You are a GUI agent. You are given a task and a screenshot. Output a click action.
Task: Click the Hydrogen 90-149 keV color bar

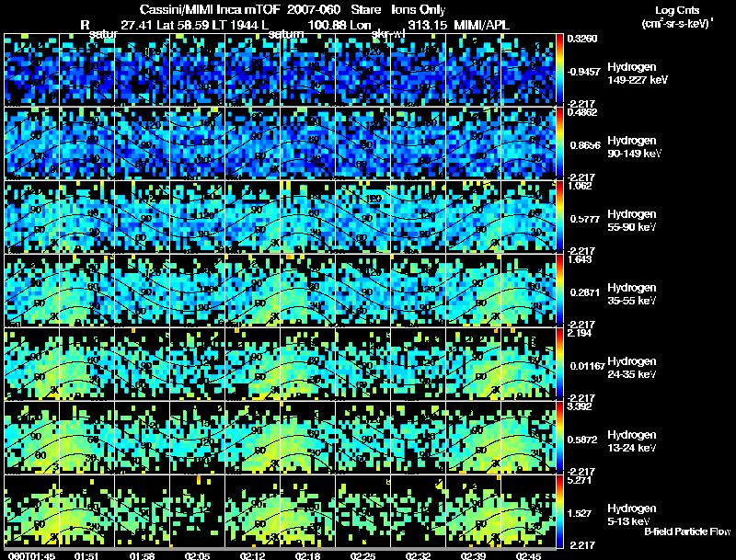click(x=559, y=143)
